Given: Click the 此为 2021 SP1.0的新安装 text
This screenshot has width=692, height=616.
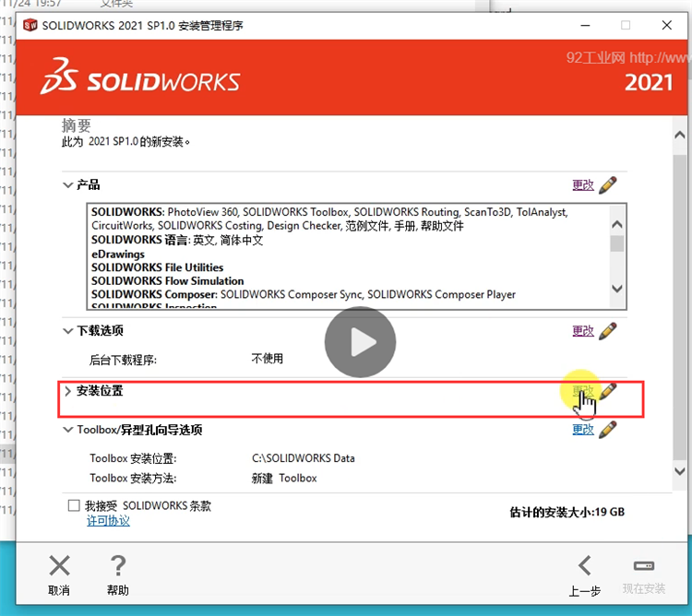Looking at the screenshot, I should click(x=125, y=142).
